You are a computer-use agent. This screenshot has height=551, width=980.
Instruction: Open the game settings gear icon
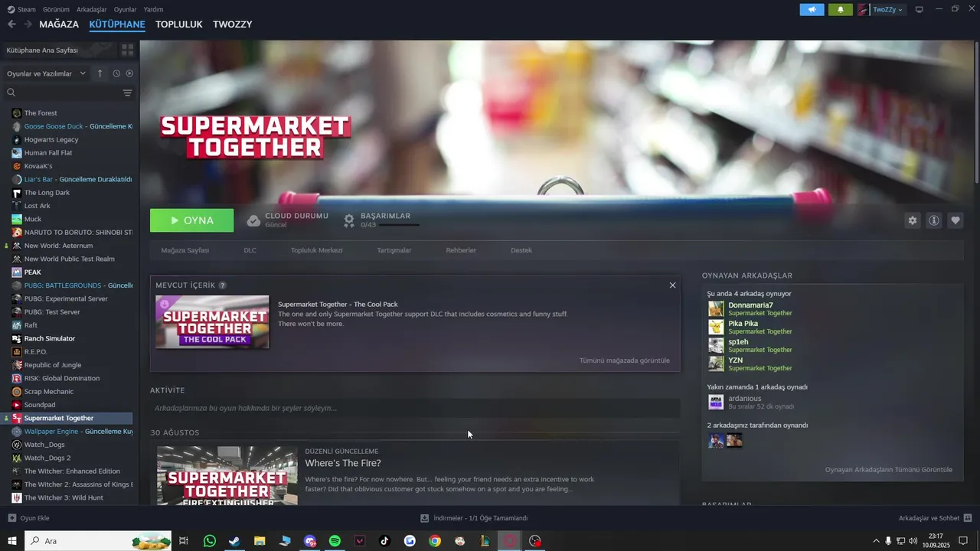click(912, 220)
